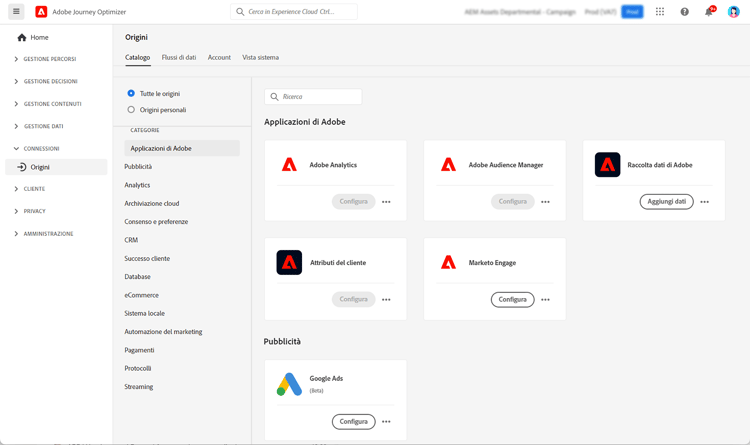Open more options for Google Ads
This screenshot has height=445, width=750.
tap(386, 422)
